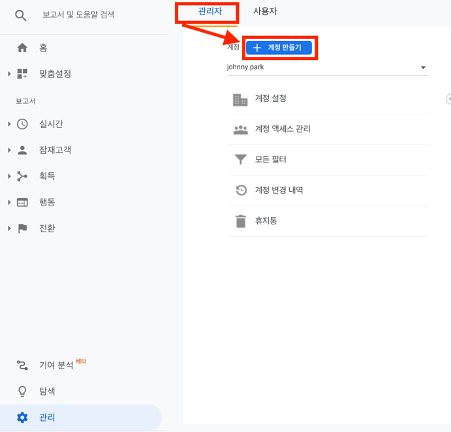Expand the 전환 reports arrow
This screenshot has width=451, height=432.
(x=9, y=228)
